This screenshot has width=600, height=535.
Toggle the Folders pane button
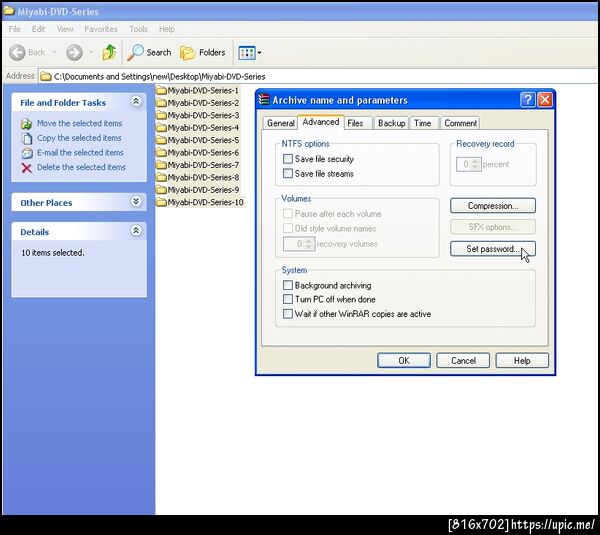(x=203, y=52)
